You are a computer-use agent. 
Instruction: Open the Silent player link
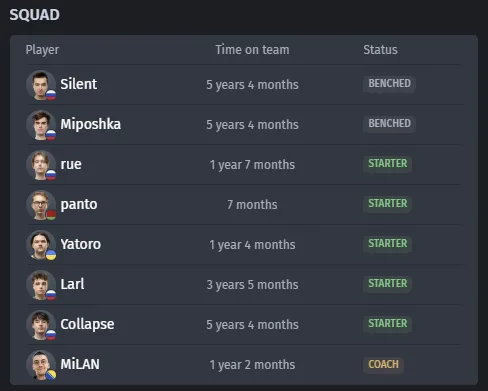(x=79, y=84)
